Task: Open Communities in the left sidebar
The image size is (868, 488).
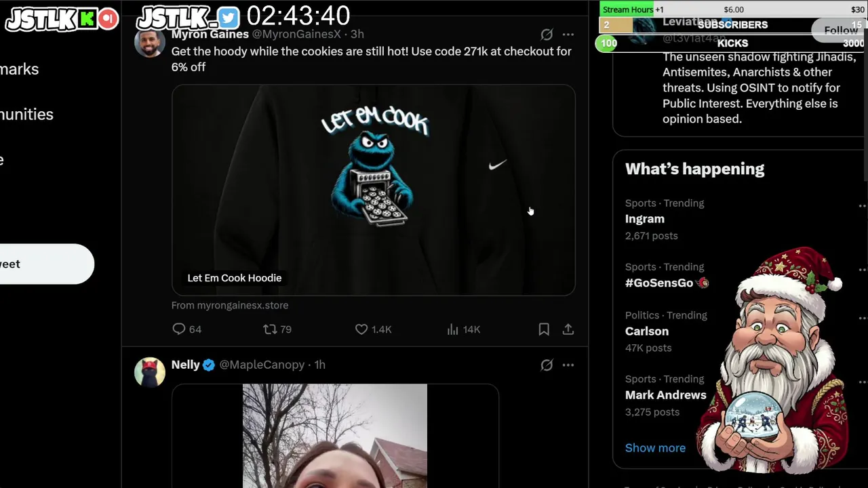Action: (x=27, y=115)
